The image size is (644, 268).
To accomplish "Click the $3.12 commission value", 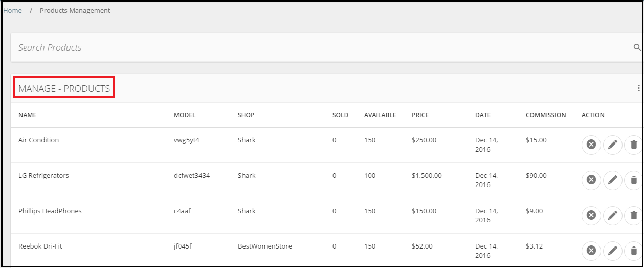I will coord(534,246).
